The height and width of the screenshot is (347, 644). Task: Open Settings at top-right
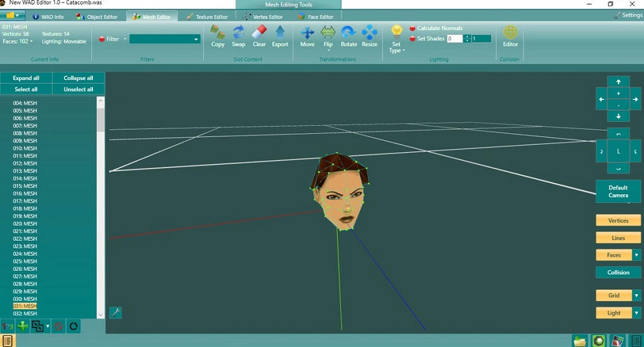[628, 15]
